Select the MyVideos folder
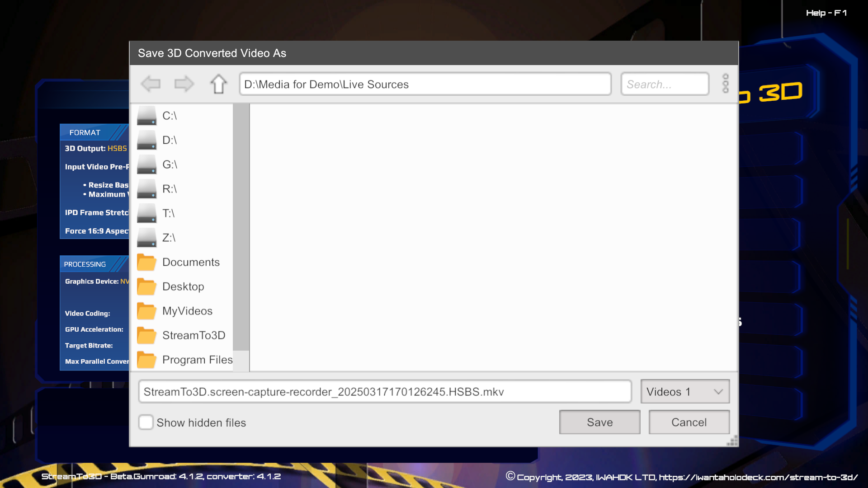This screenshot has height=488, width=868. coord(187,311)
